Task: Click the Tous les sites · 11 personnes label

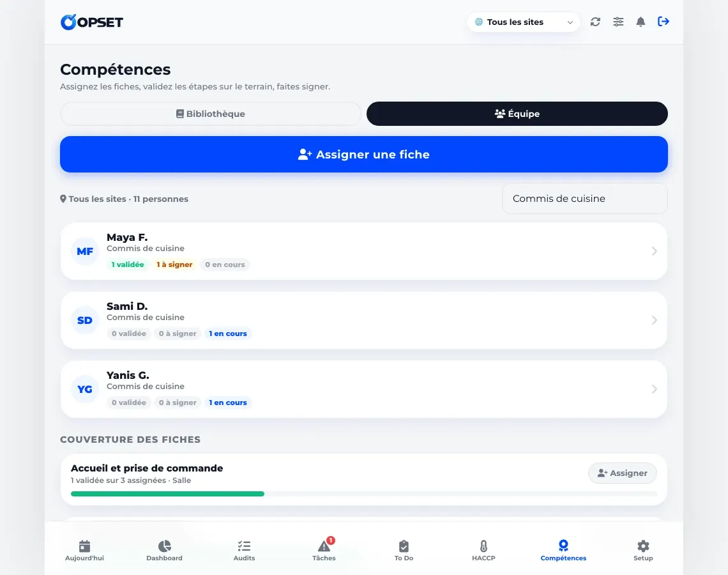Action: (125, 199)
